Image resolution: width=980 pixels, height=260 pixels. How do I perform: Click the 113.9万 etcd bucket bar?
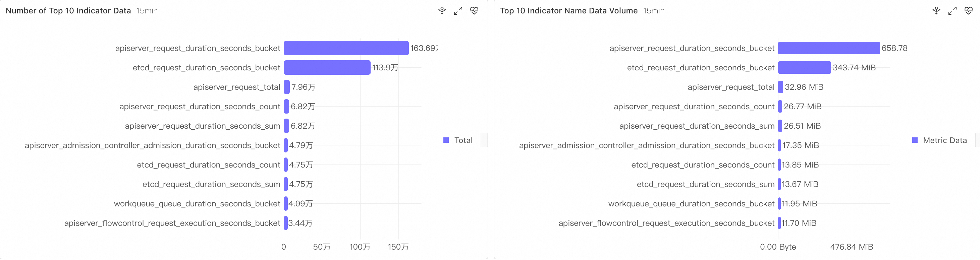327,68
